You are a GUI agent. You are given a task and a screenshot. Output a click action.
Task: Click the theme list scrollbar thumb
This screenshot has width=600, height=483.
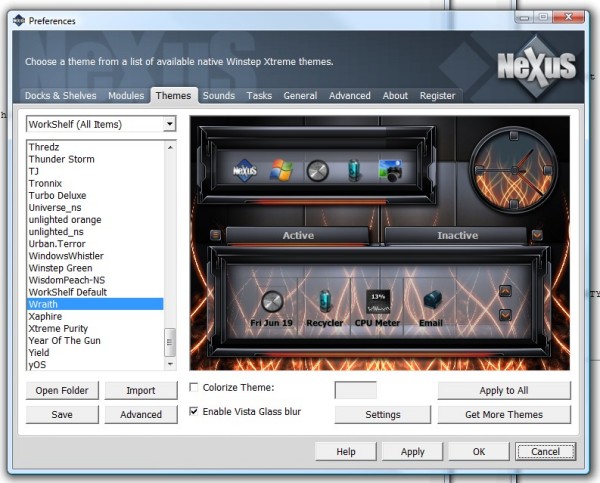[x=170, y=342]
